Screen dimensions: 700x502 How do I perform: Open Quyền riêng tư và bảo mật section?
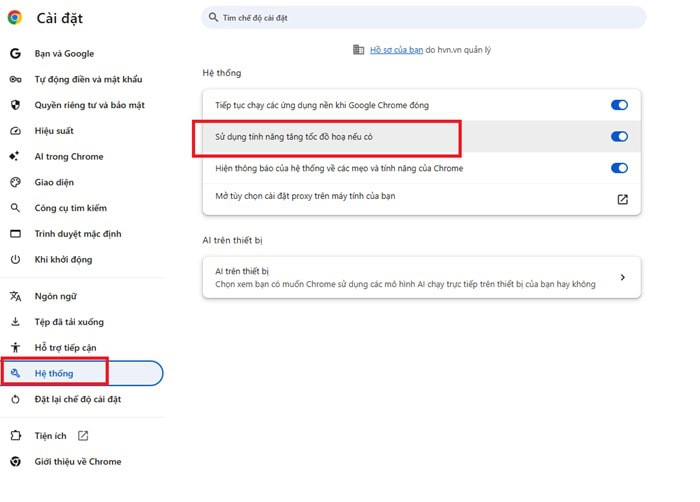(x=90, y=105)
